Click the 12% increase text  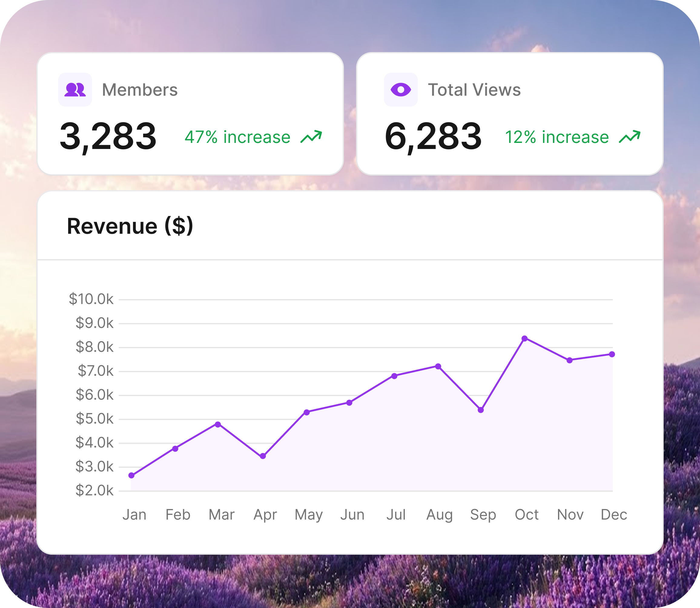tap(557, 137)
